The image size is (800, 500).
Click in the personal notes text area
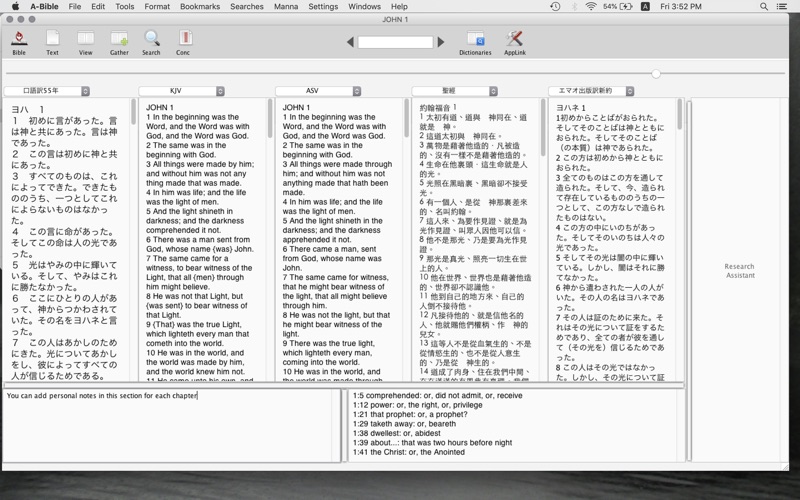171,426
